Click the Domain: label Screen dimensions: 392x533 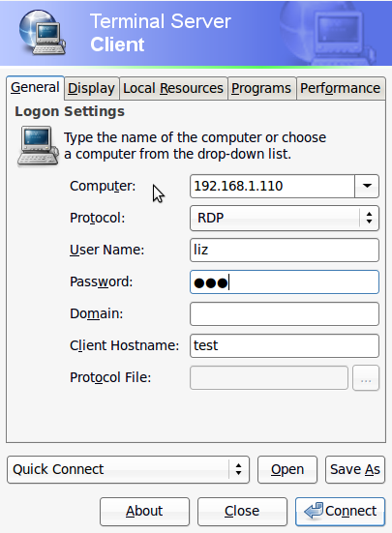[x=96, y=313]
